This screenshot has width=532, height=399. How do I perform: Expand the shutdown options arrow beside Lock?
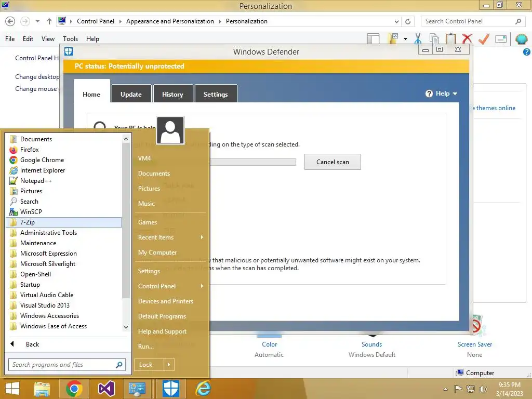169,365
